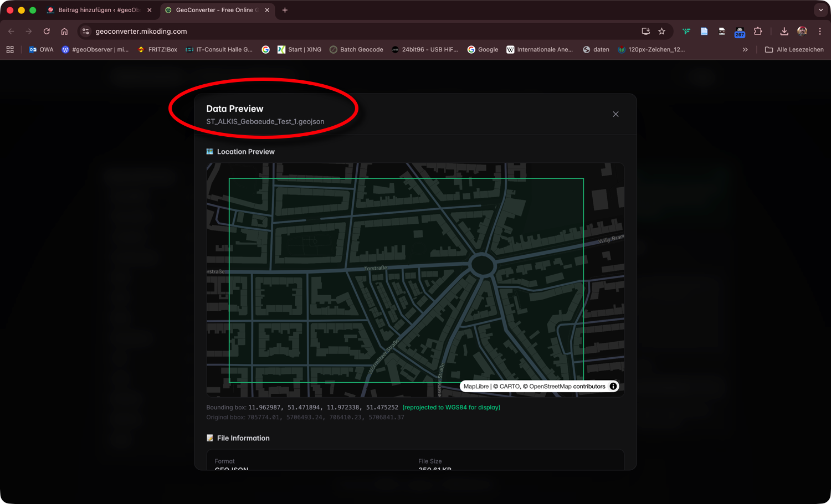
Task: Click the extension with 267 badge
Action: 740,32
